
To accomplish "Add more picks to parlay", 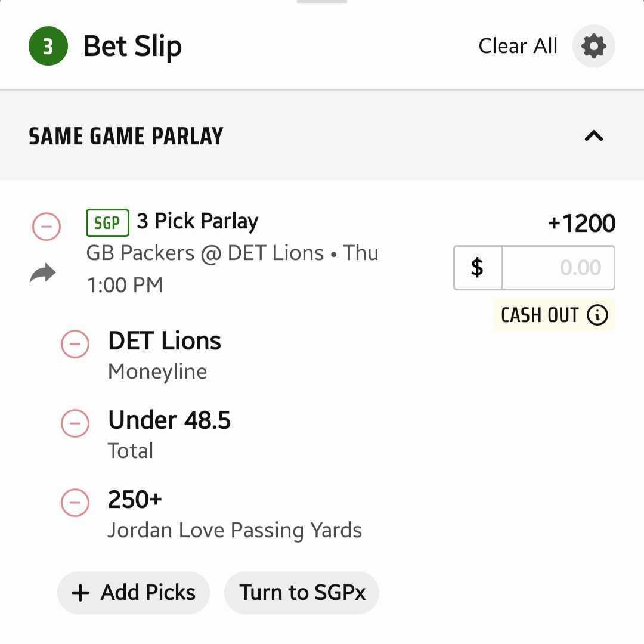I will (x=134, y=593).
